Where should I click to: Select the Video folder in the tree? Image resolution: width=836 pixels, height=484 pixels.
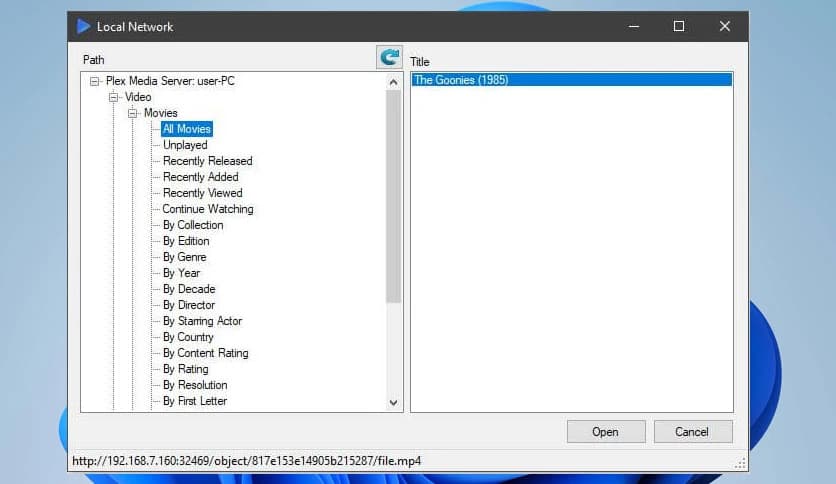pyautogui.click(x=138, y=97)
